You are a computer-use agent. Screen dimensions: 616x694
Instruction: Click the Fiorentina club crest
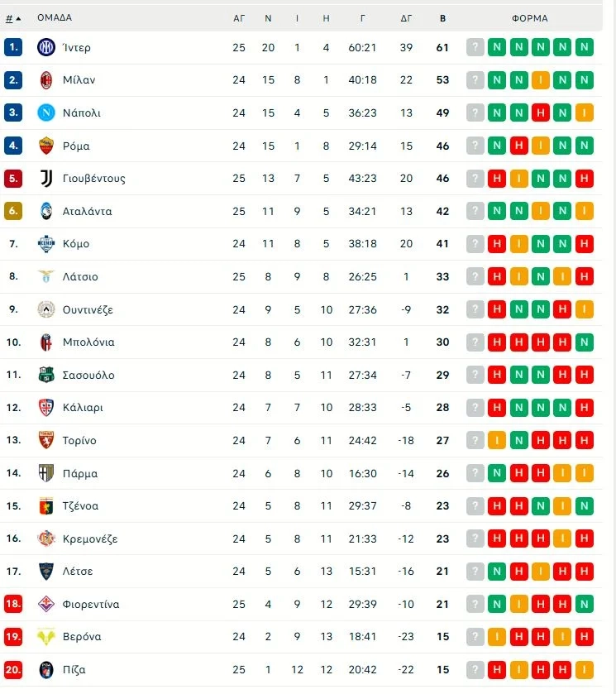(46, 604)
